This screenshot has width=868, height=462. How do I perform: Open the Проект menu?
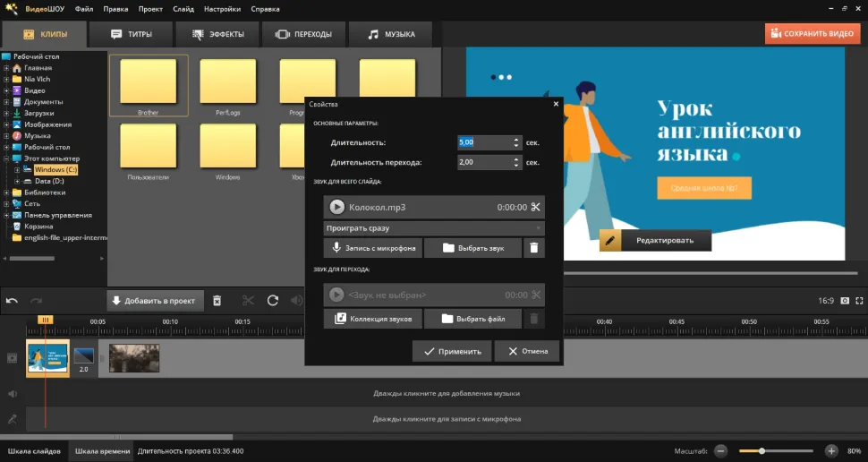pyautogui.click(x=150, y=9)
